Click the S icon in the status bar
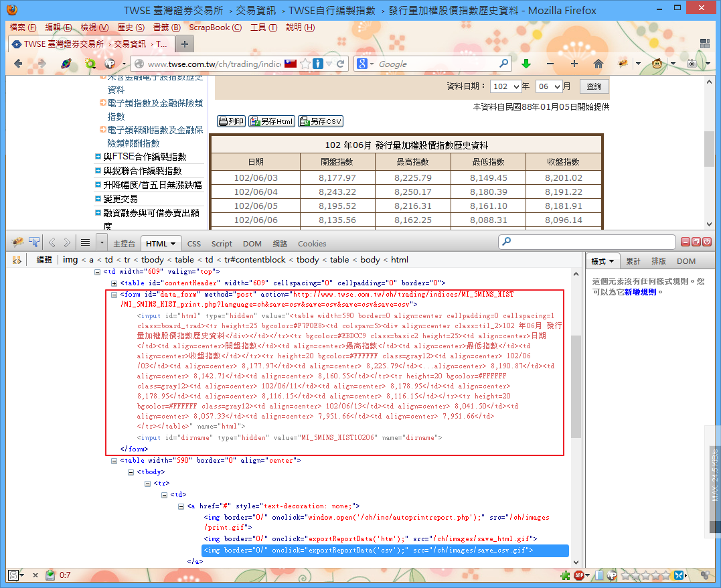721x588 pixels. 13,575
